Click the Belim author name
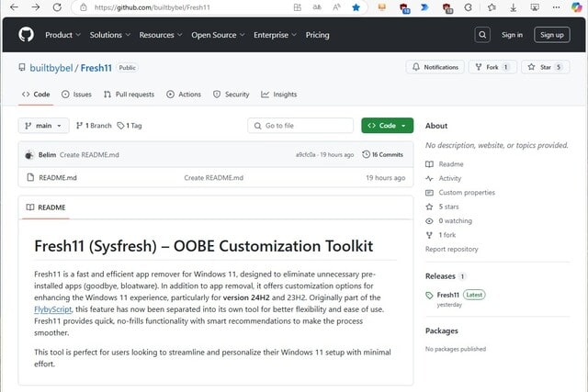 point(47,155)
